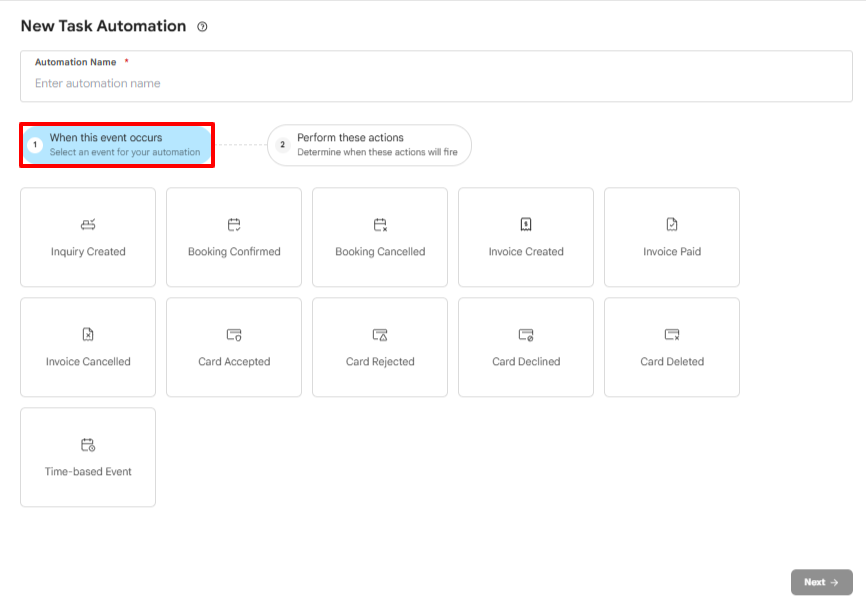Viewport: 866px width, 606px height.
Task: Select the Invoice Created label
Action: (x=526, y=251)
